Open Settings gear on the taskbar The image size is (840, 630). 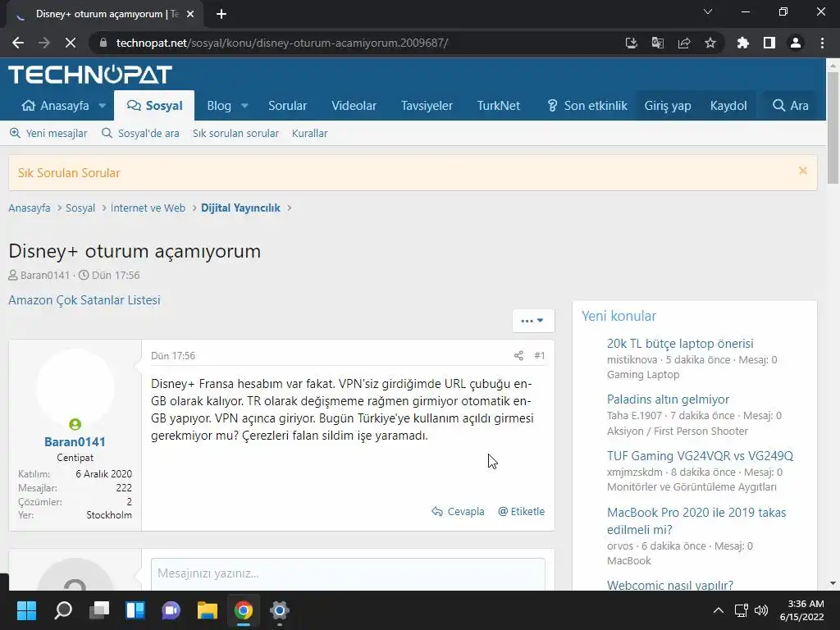(279, 610)
